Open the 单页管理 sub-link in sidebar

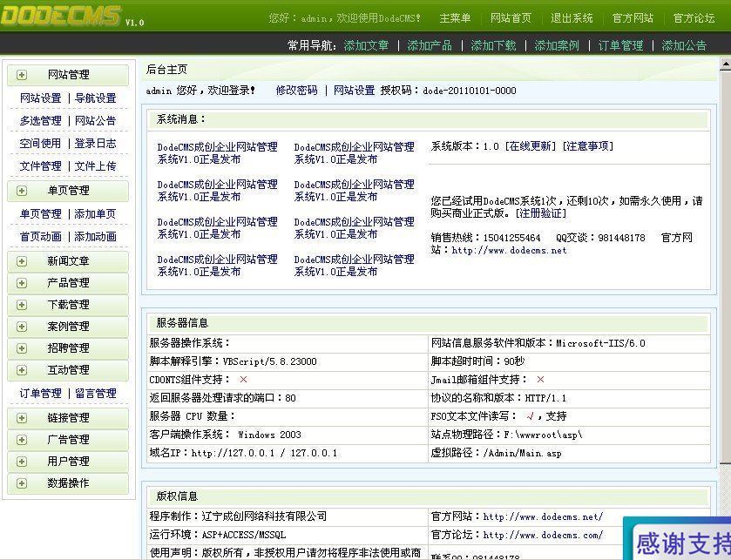point(41,214)
